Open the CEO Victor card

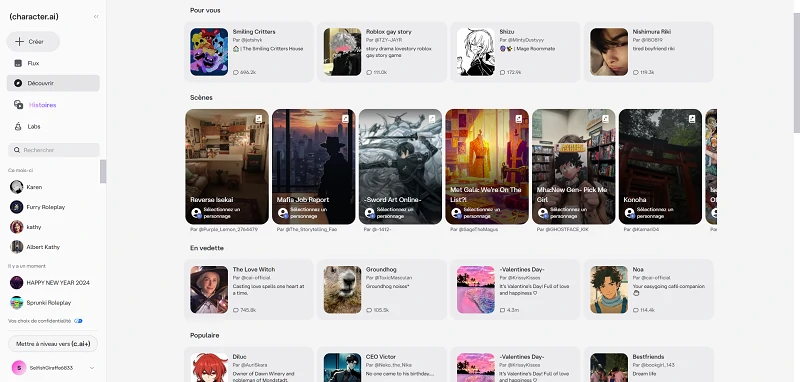pos(382,365)
